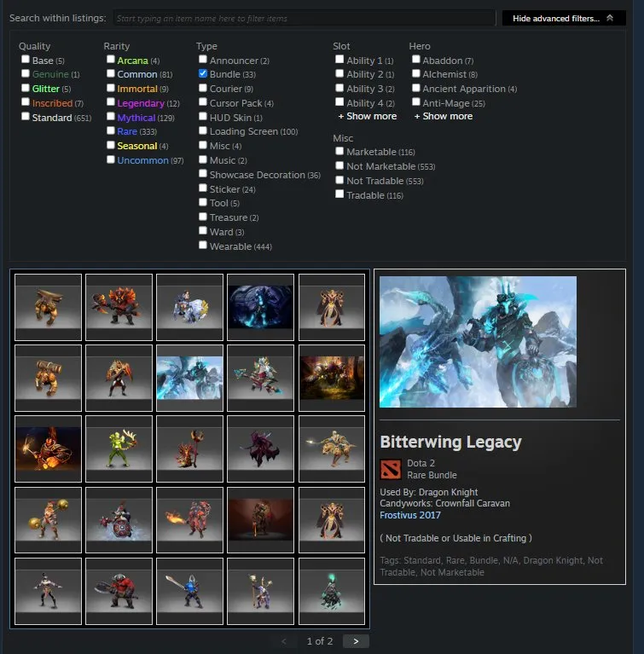This screenshot has height=654, width=644.
Task: Click the Bitterwing Legacy item title
Action: click(450, 442)
